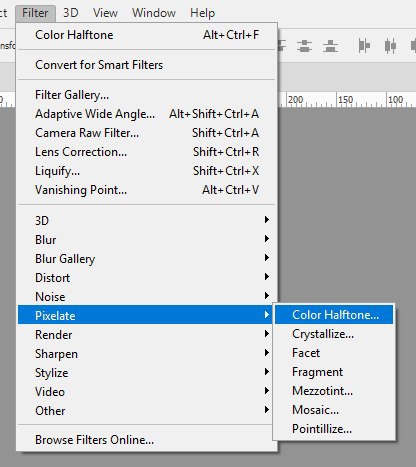The height and width of the screenshot is (467, 416).
Task: Open the View menu
Action: point(105,13)
